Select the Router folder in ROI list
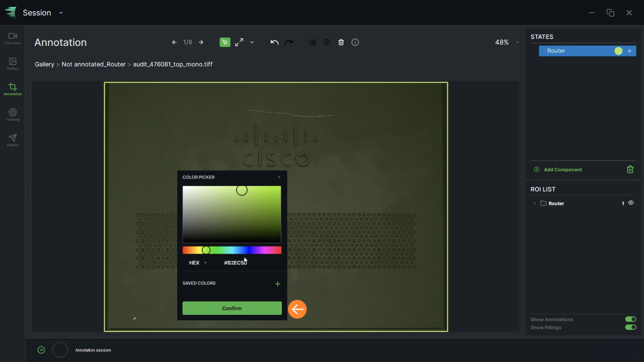The image size is (644, 362). pyautogui.click(x=553, y=204)
